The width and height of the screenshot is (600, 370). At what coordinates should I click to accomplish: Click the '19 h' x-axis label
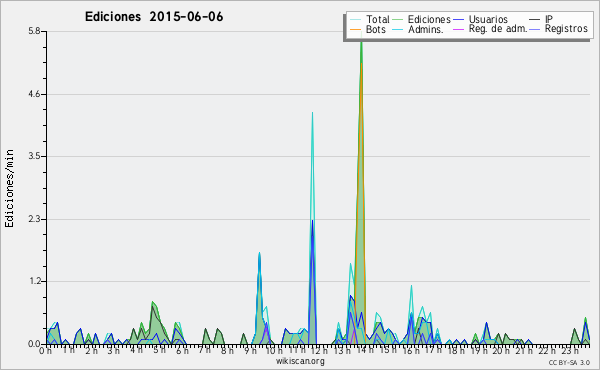(479, 350)
